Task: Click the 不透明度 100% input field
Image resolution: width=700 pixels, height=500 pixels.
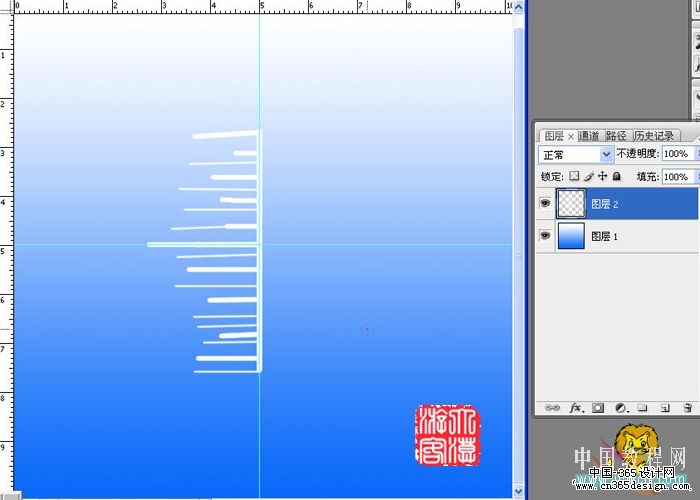Action: 679,154
